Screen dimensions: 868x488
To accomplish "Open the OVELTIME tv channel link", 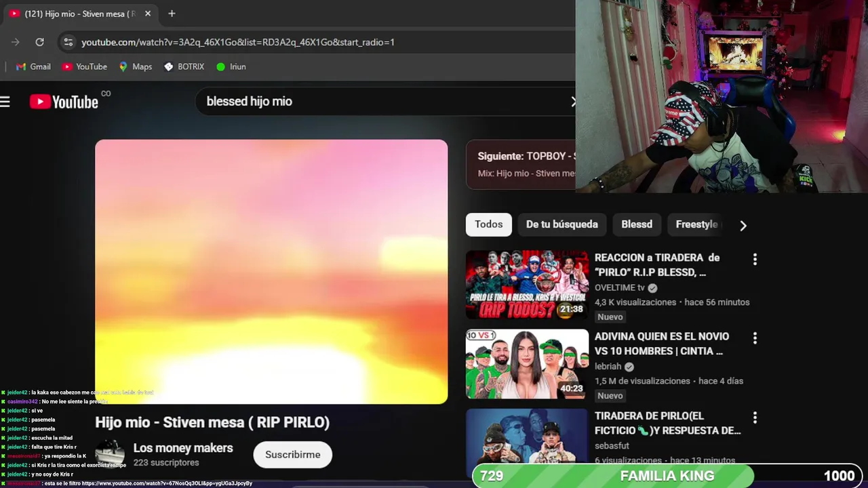I will [620, 287].
